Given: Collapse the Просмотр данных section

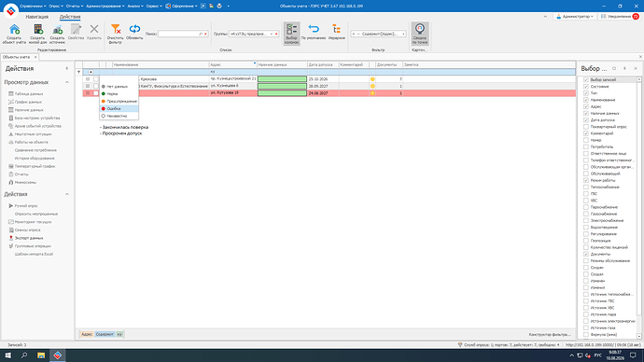Looking at the screenshot, I should click(67, 82).
